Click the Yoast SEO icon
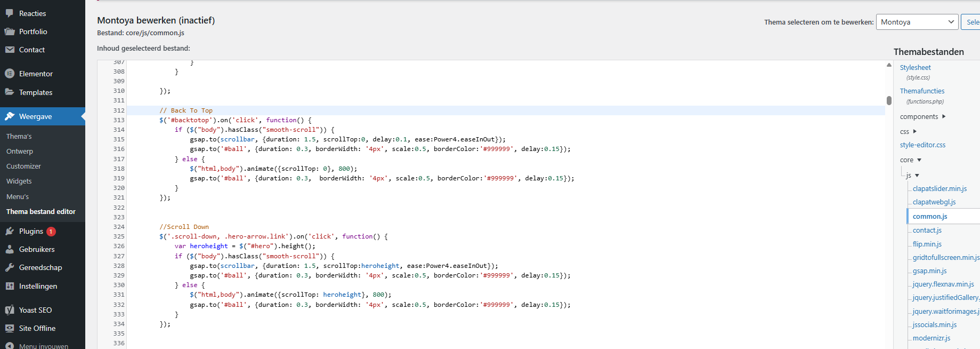Image resolution: width=980 pixels, height=349 pixels. (10, 310)
